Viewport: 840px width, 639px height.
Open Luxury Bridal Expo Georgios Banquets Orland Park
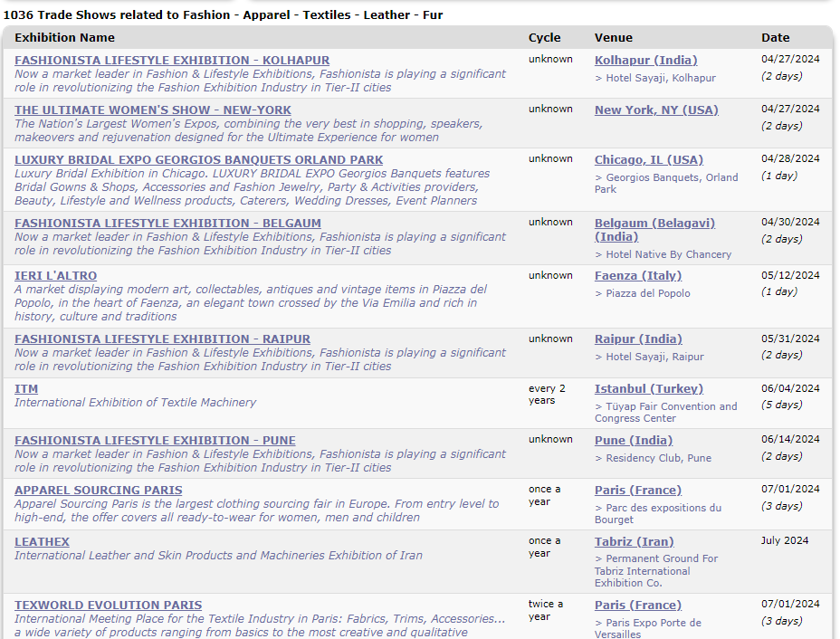199,160
